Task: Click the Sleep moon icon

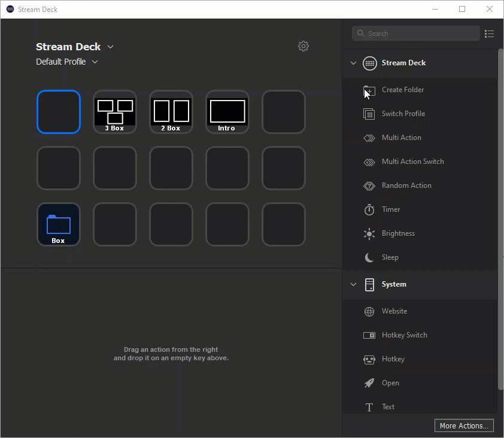Action: 369,257
